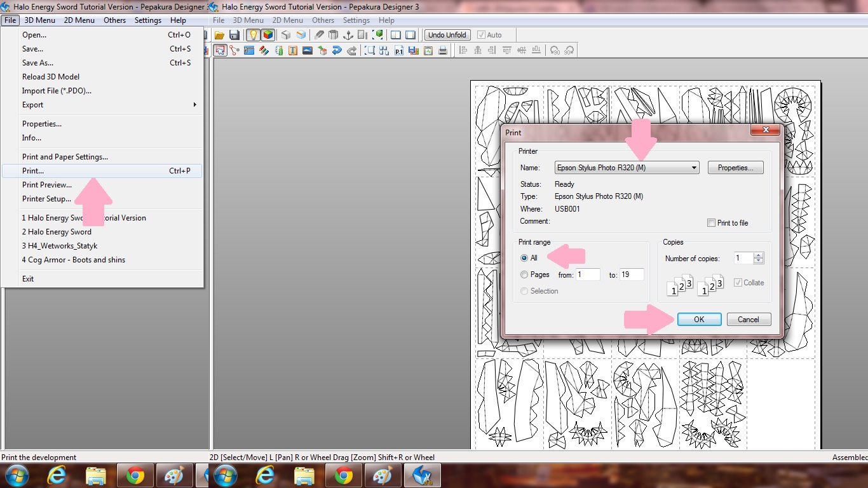The image size is (868, 488).
Task: Choose Print... in the File menu
Action: (x=102, y=171)
